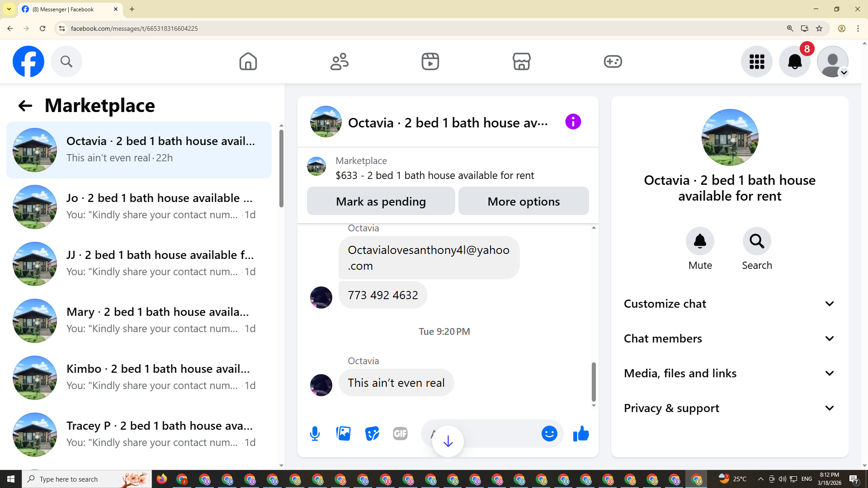Expand Media, files and links section
Viewport: 868px width, 488px height.
729,373
